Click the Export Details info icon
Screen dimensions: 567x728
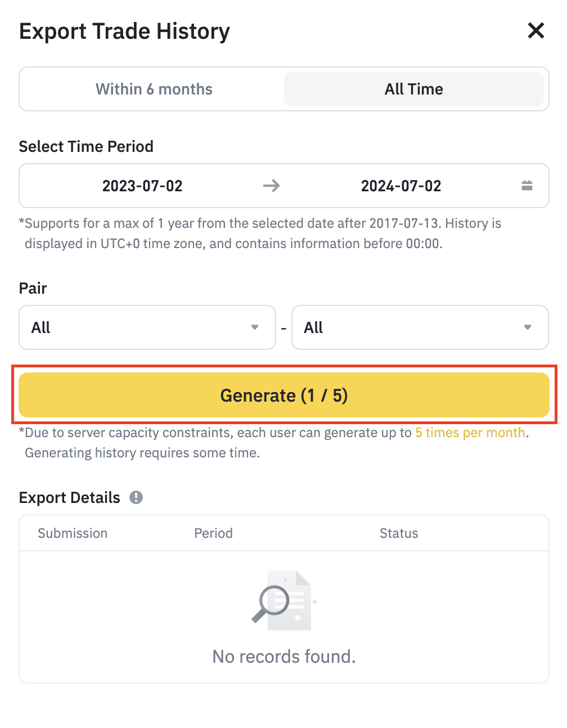pyautogui.click(x=136, y=497)
